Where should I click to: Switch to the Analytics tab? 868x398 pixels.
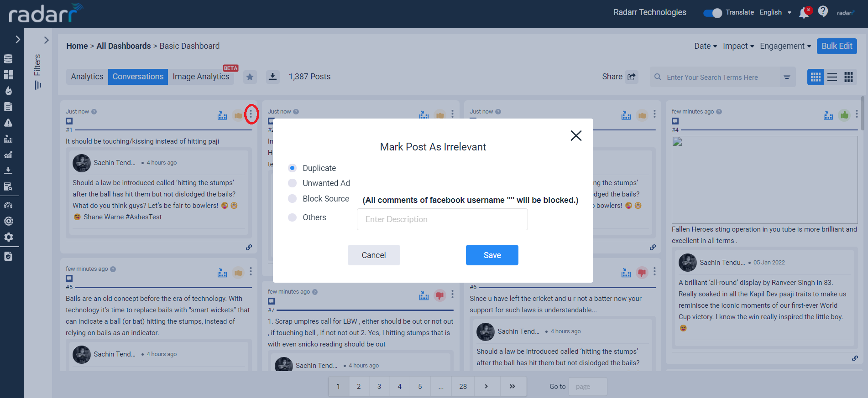coord(87,77)
